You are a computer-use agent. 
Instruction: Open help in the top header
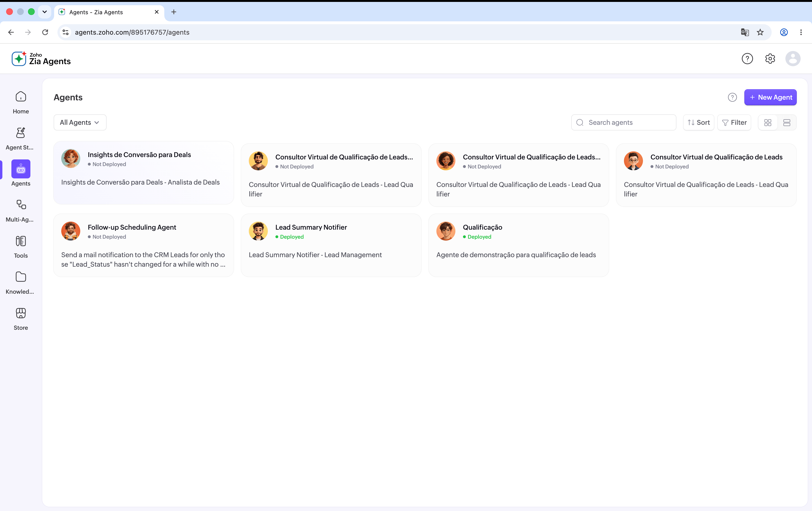pyautogui.click(x=747, y=59)
